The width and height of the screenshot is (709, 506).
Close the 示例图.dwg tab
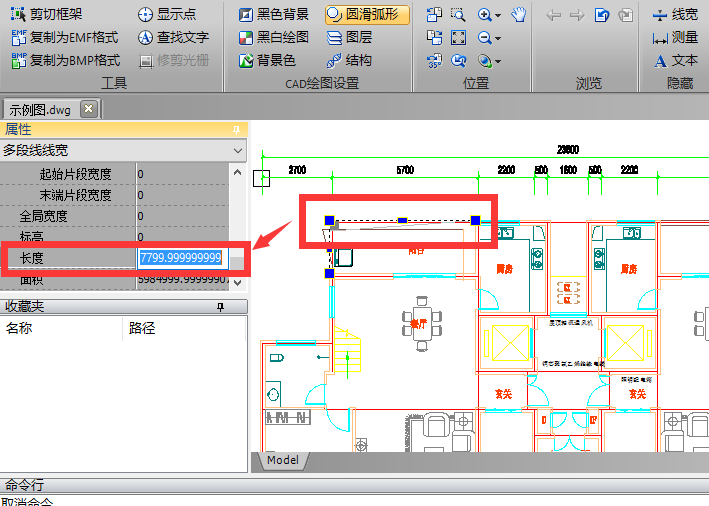click(x=89, y=109)
